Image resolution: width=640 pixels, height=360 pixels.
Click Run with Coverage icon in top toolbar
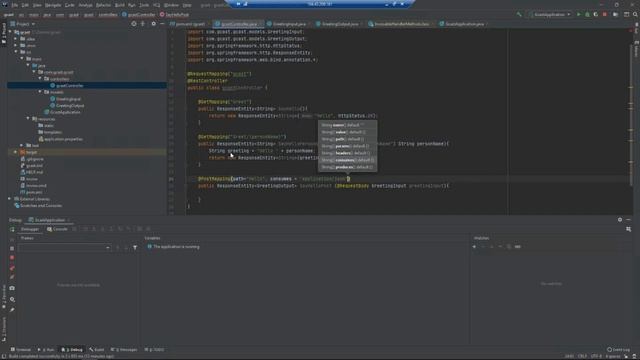[596, 15]
